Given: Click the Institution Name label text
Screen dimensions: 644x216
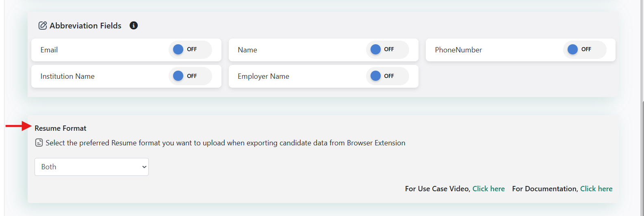Looking at the screenshot, I should 67,76.
